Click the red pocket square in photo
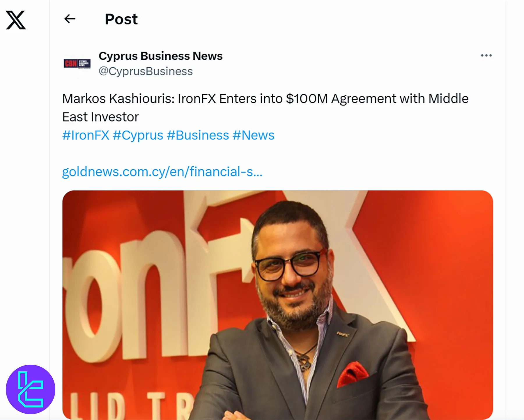The height and width of the screenshot is (420, 524). point(352,374)
